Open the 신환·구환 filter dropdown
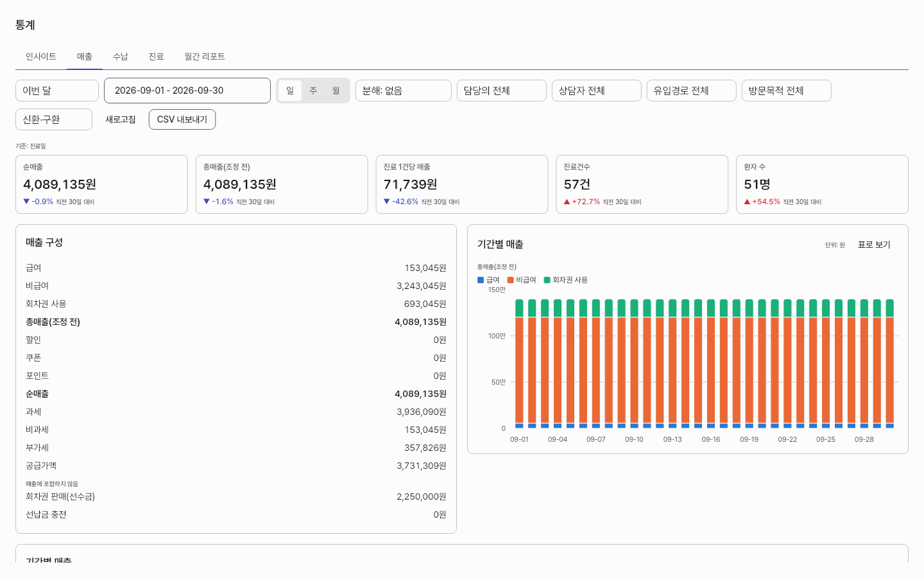The height and width of the screenshot is (578, 924). pyautogui.click(x=54, y=119)
